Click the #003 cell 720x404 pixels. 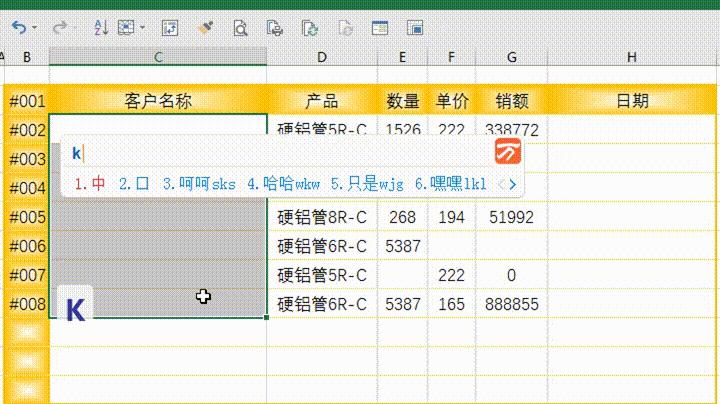coord(27,159)
